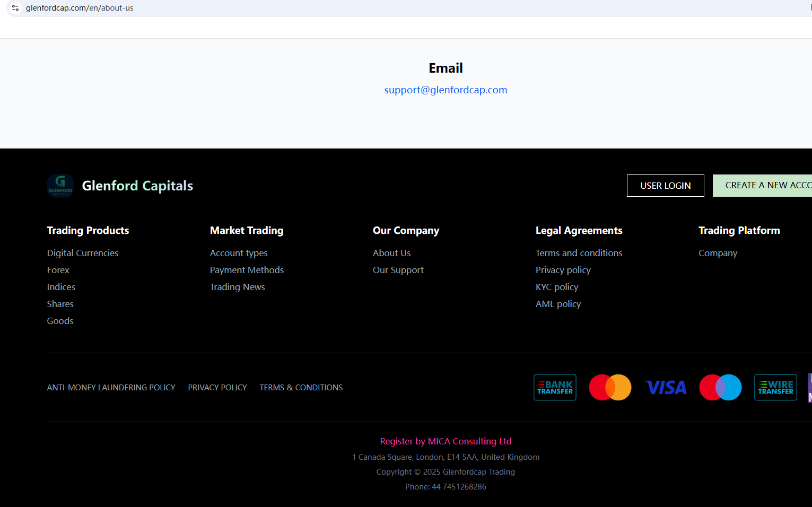Open the KYC policy link
812x507 pixels.
[x=557, y=287]
